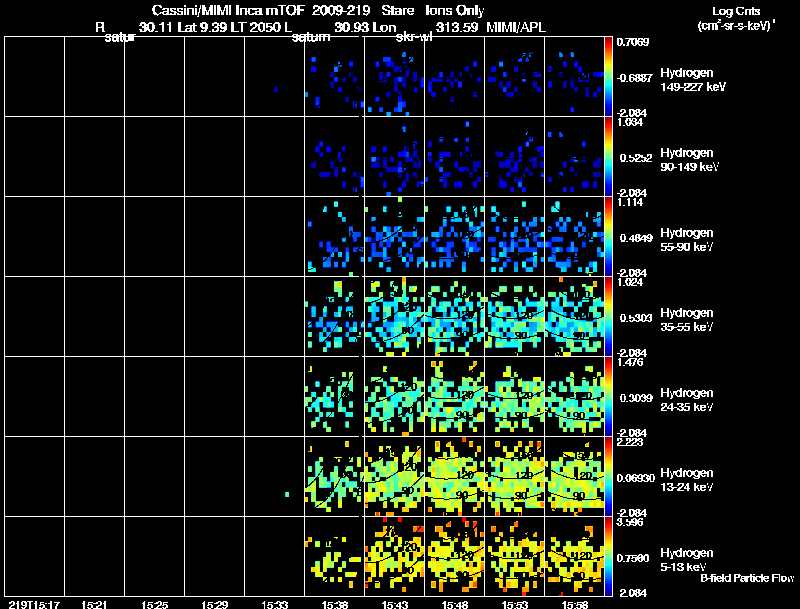Click the L value "30.93"
This screenshot has width=800, height=609.
point(351,27)
